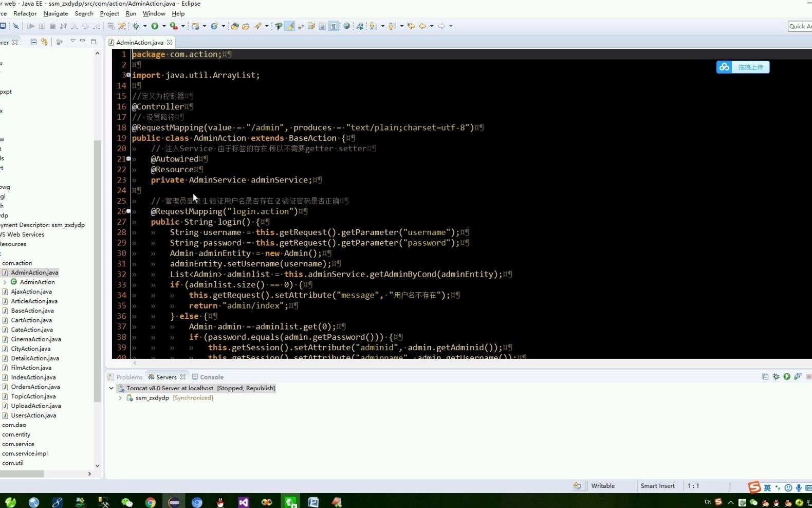Click the project explorer vertical scrollbar

click(97, 271)
